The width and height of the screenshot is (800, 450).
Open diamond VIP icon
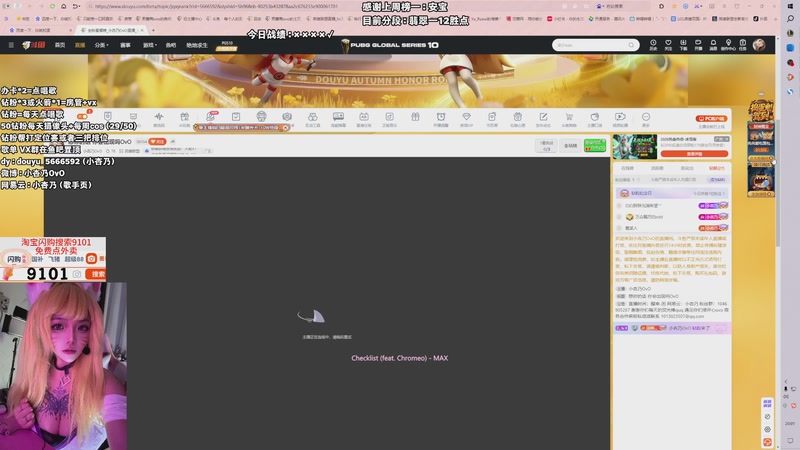[466, 119]
